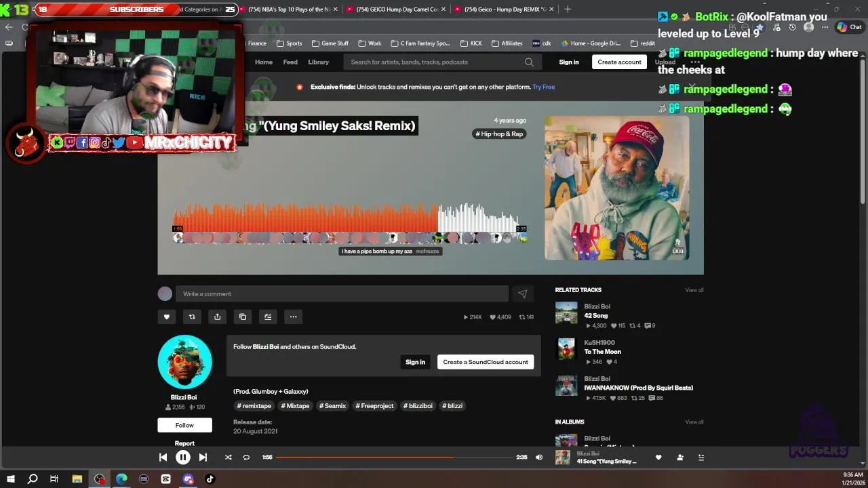Copy the track link with the copy icon
This screenshot has height=488, width=868.
243,317
